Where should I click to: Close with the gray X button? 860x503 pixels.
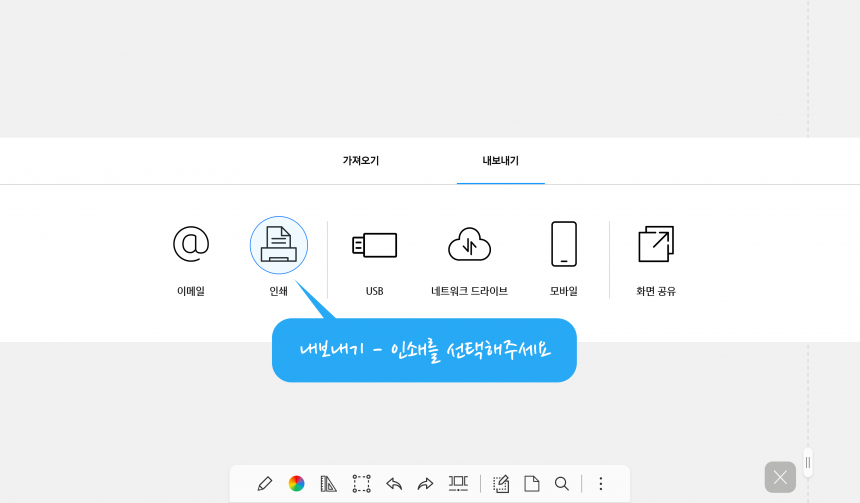(x=780, y=477)
